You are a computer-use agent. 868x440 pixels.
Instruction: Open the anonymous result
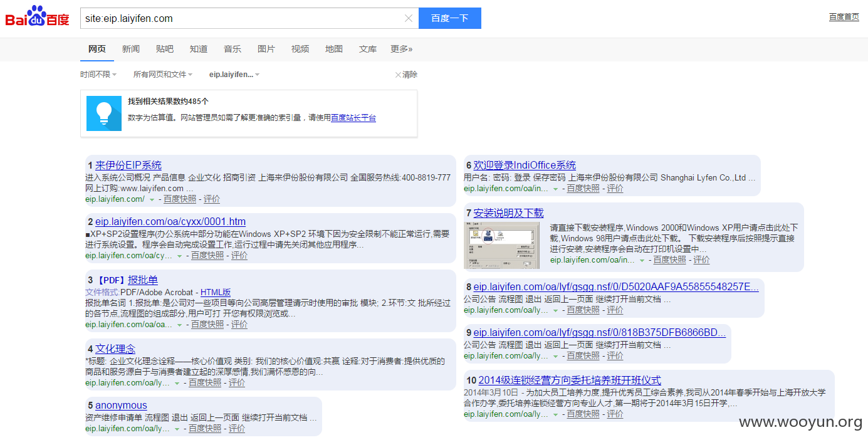121,406
